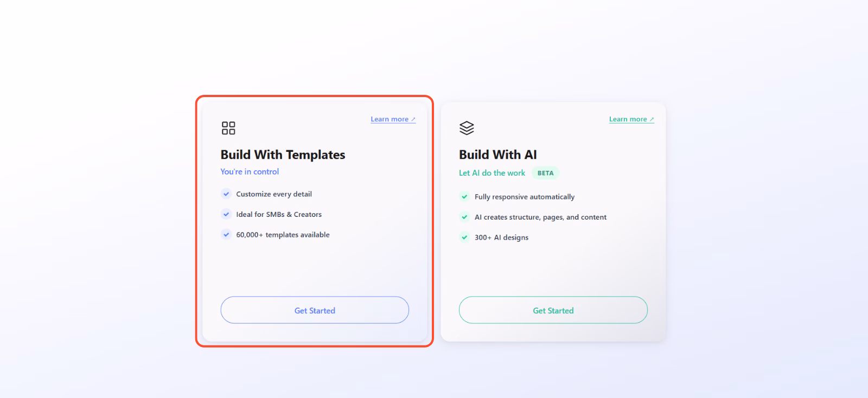Click checkmark beside Customize every detail
This screenshot has height=398, width=868.
pos(226,194)
